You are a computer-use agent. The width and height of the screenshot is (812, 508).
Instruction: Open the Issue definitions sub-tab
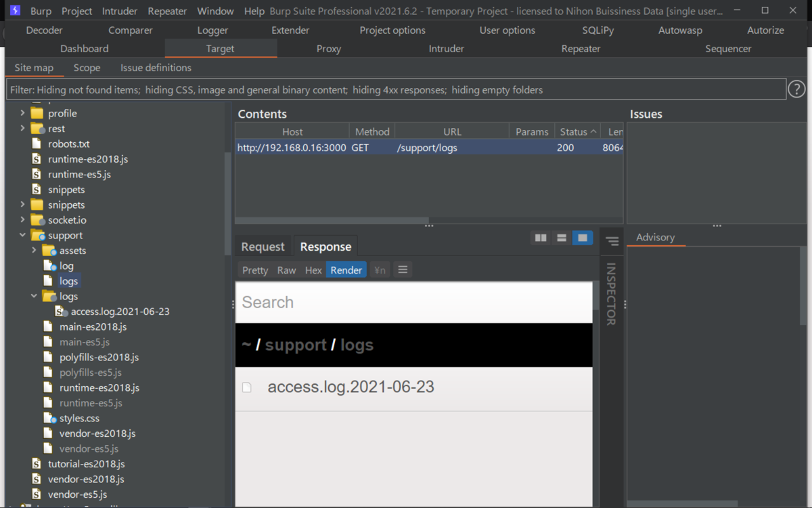pyautogui.click(x=156, y=68)
